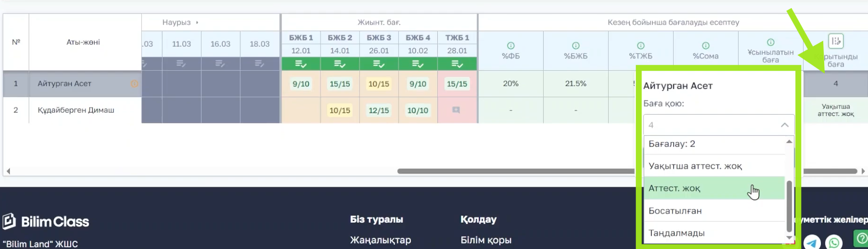Viewport: 868px width, 249px height.
Task: Open the Білім қоры footer link
Action: click(x=486, y=240)
